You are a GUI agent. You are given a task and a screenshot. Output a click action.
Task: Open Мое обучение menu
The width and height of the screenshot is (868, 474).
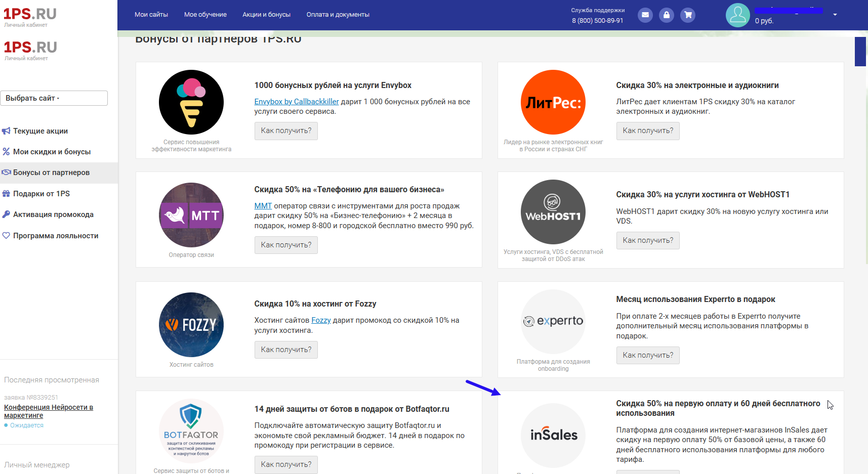[x=205, y=15]
